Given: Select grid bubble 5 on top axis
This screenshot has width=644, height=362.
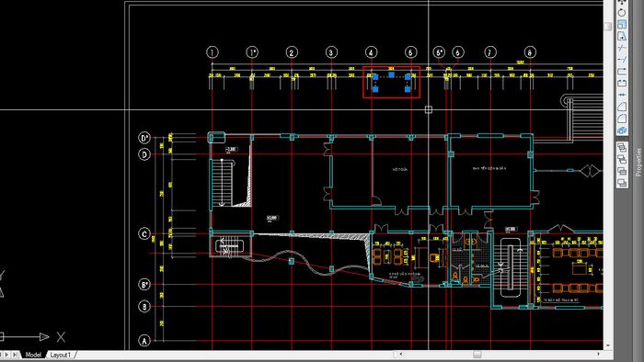Looking at the screenshot, I should click(x=410, y=52).
